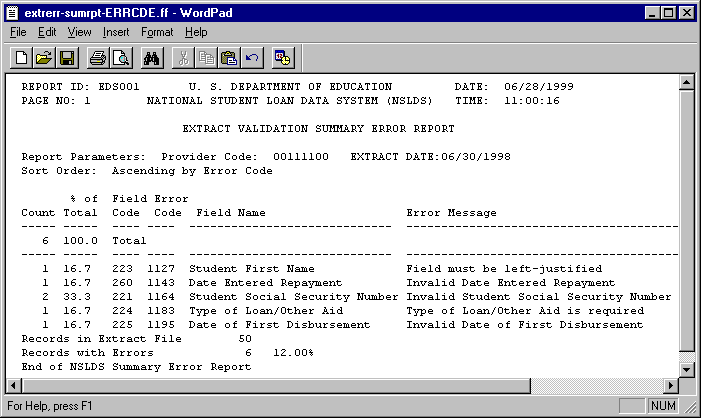Click the Paste clipboard icon
The width and height of the screenshot is (701, 418).
(229, 58)
